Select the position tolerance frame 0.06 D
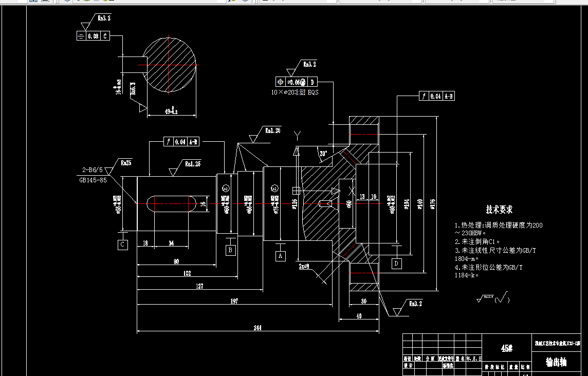Viewport: 588px width, 376px height. [296, 81]
